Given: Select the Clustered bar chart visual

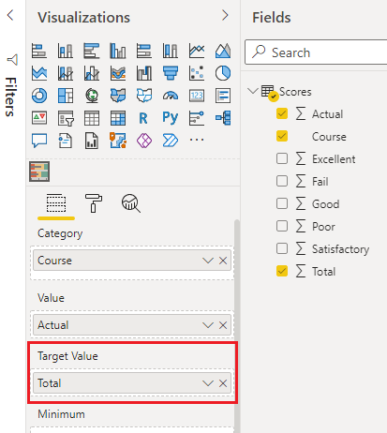Looking at the screenshot, I should 92,51.
